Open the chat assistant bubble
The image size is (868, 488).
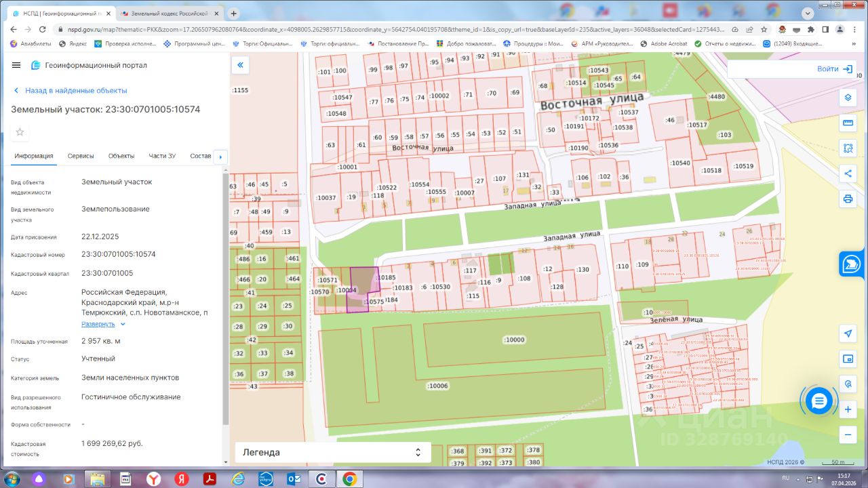819,401
